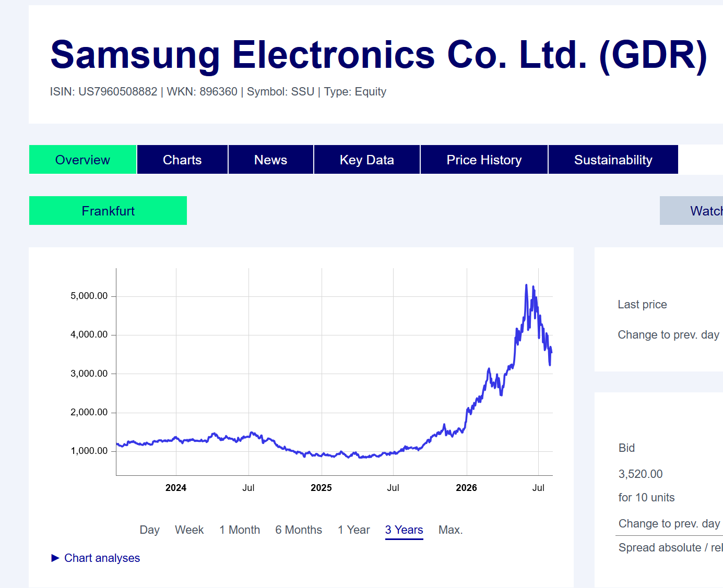Choose the 1 Year chart range
The height and width of the screenshot is (588, 723).
[x=353, y=530]
